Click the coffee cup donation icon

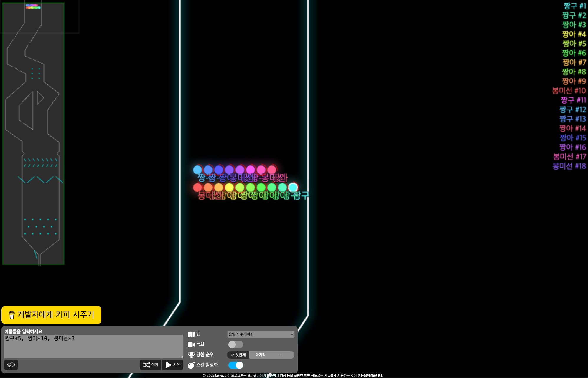click(12, 315)
